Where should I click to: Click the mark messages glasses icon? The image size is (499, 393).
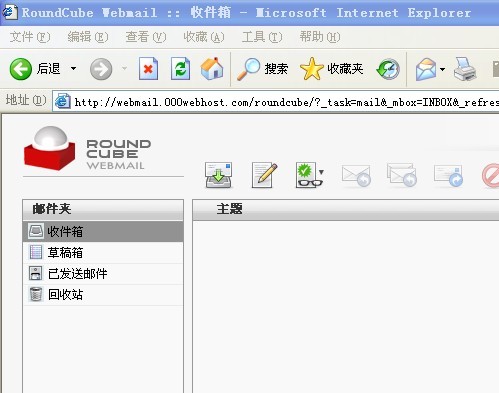306,175
